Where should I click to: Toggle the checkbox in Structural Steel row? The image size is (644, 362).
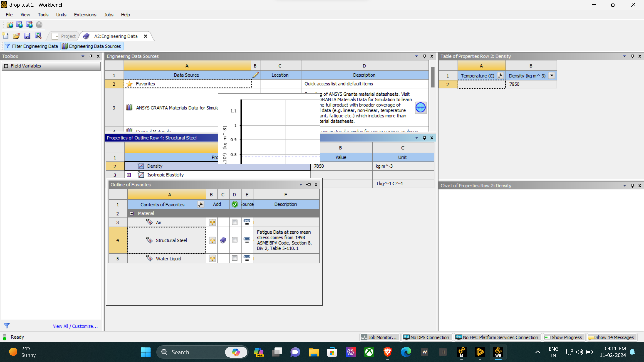coord(235,240)
